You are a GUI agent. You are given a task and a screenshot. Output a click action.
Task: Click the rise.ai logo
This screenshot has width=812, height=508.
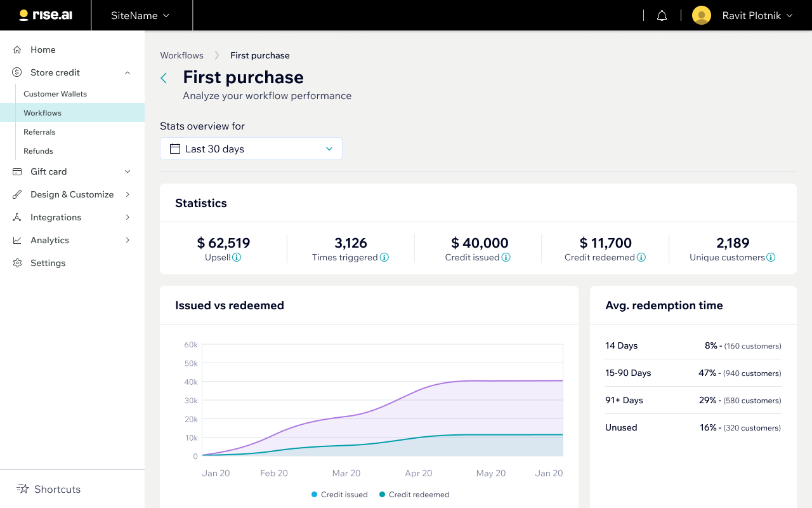tap(46, 15)
